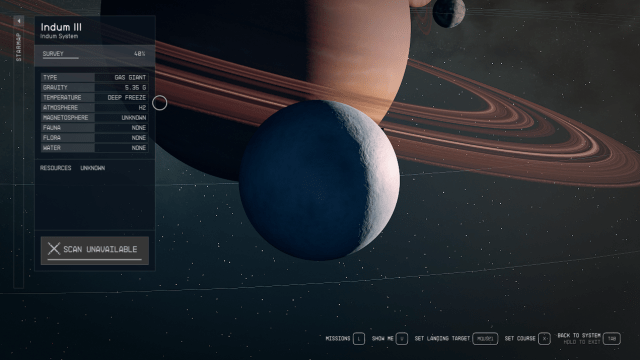Select the Survey 48% progress bar
640x360 pixels.
[95, 55]
